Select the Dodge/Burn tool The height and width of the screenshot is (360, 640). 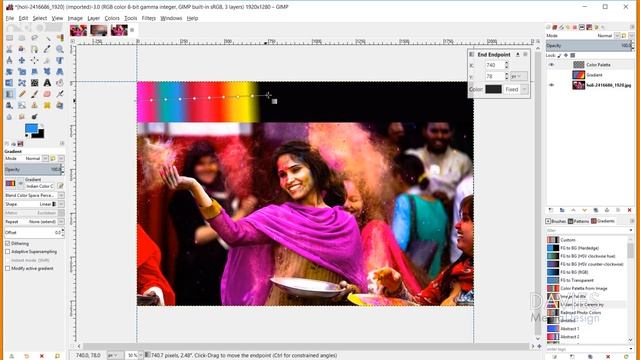(34, 117)
